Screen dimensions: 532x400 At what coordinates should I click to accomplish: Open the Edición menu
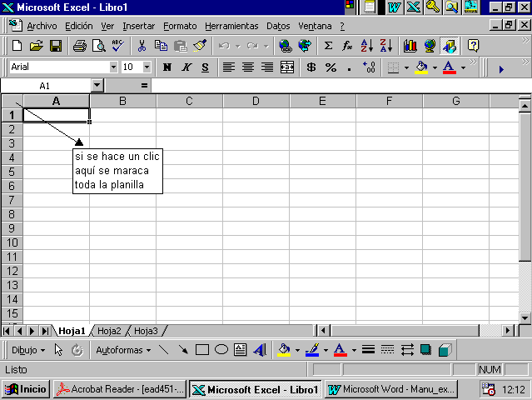pos(79,26)
